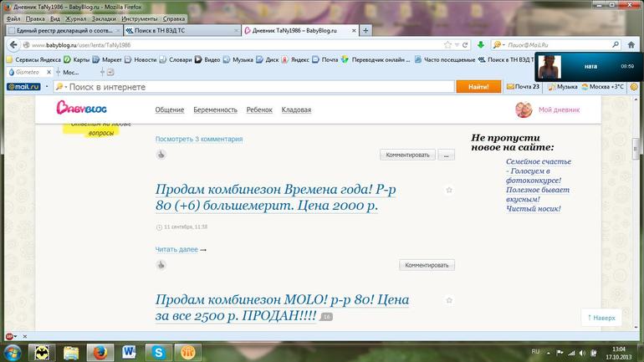This screenshot has width=644, height=362.
Task: Open downloads via the green arrow icon
Action: point(481,45)
